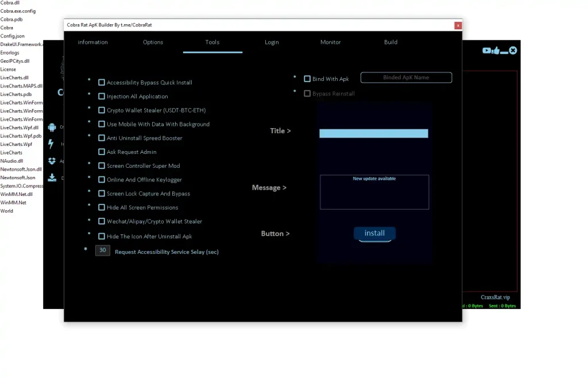Select the lightning bolt icon in the sidebar
The width and height of the screenshot is (588, 378).
52,144
